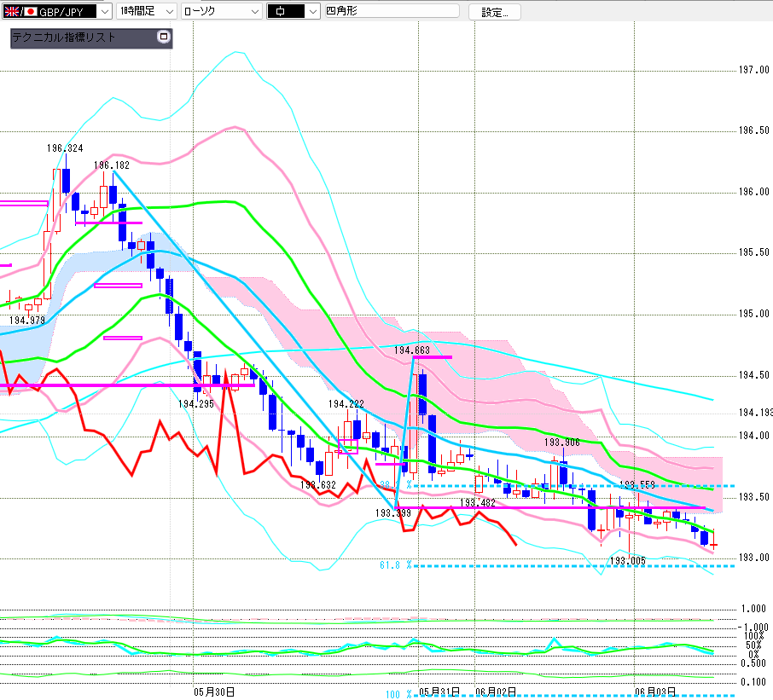This screenshot has width=773, height=700.
Task: Click the テクニカル指標リスト panel title
Action: [x=64, y=38]
